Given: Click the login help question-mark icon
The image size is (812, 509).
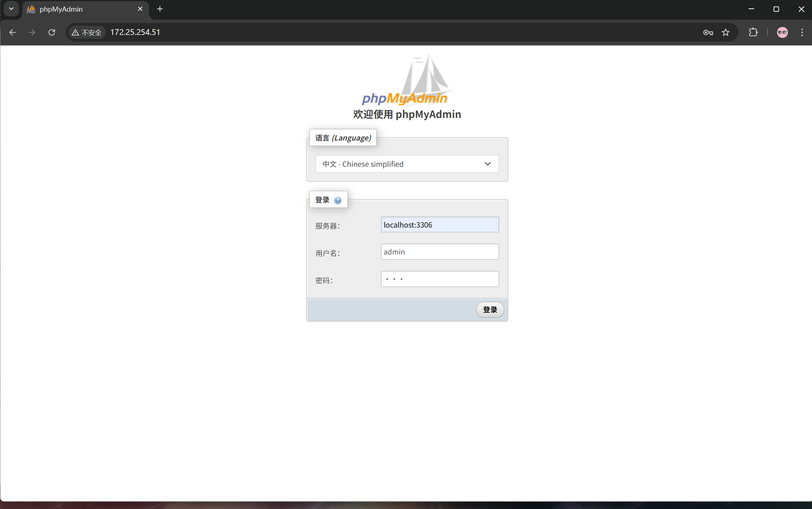Looking at the screenshot, I should (x=338, y=200).
